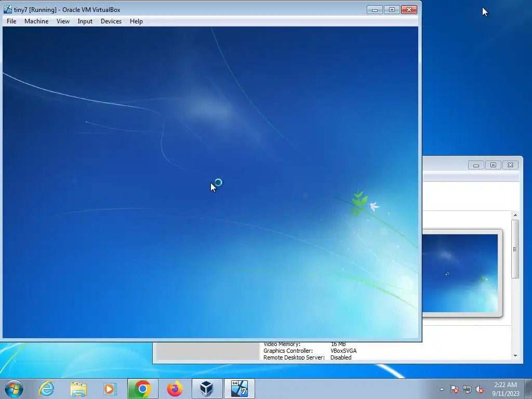Open the Windows Start menu
The height and width of the screenshot is (399, 532).
click(14, 389)
